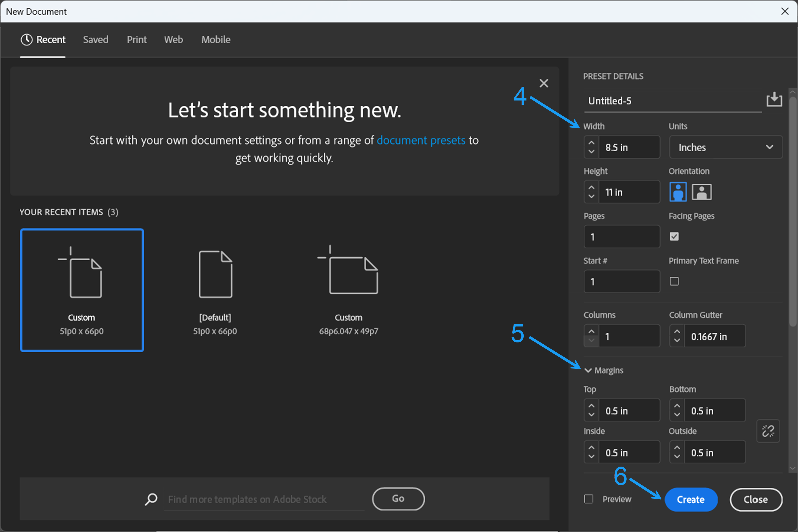The width and height of the screenshot is (798, 532).
Task: Decrease Height with the down stepper arrow
Action: (x=591, y=196)
